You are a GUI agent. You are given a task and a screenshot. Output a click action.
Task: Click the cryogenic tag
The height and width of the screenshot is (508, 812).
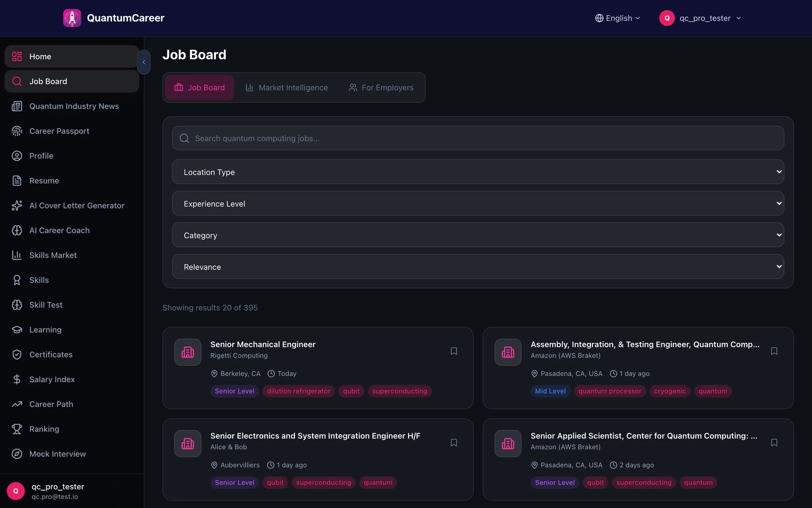pyautogui.click(x=670, y=391)
